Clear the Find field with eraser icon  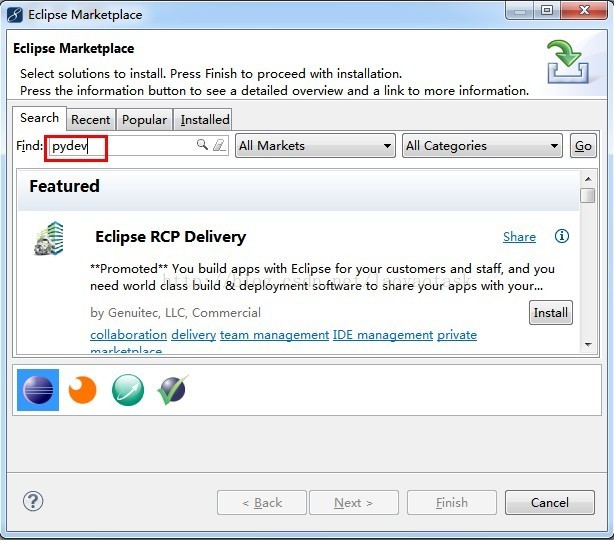click(219, 145)
